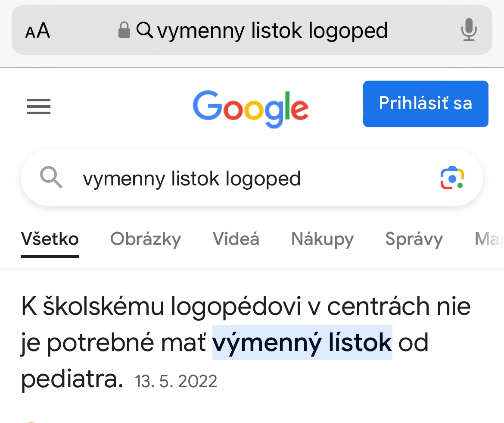The height and width of the screenshot is (423, 504).
Task: Open the Videá tab
Action: [x=236, y=239]
